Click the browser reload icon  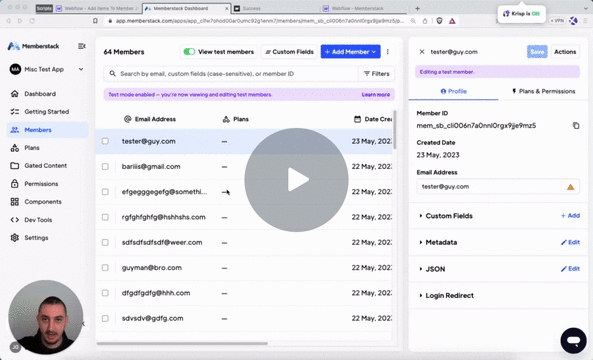[x=32, y=21]
